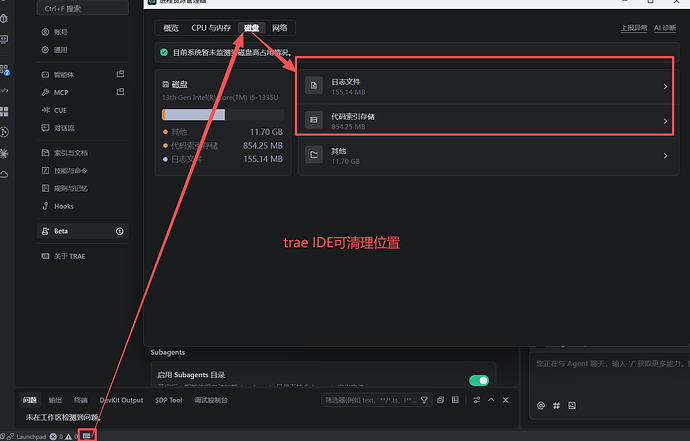Click the disk usage progress bar

click(223, 115)
